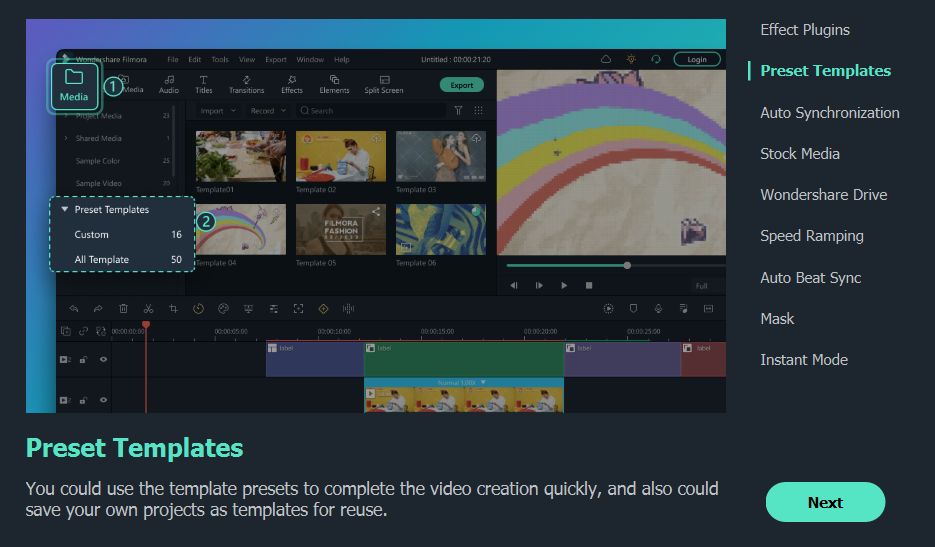Click the headset support icon
The height and width of the screenshot is (547, 935).
point(656,59)
